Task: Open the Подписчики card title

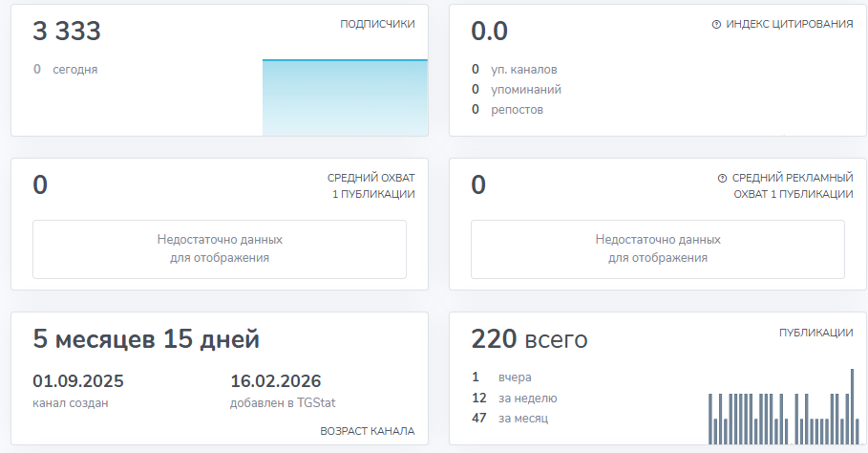Action: click(377, 24)
